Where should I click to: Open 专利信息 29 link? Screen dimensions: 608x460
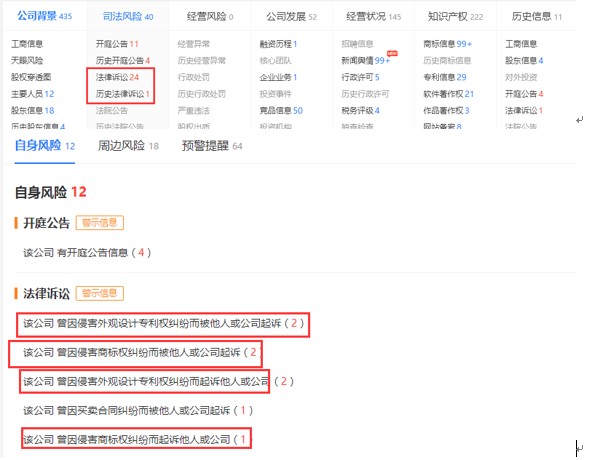[x=445, y=77]
